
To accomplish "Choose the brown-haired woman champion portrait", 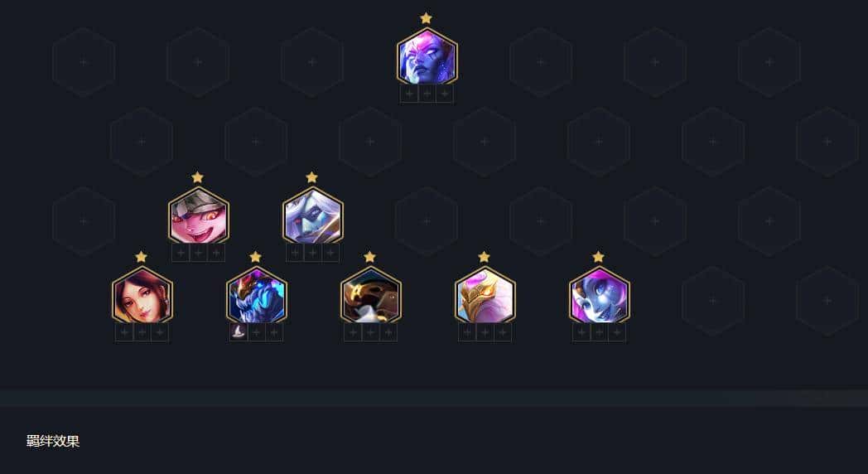I will [142, 295].
